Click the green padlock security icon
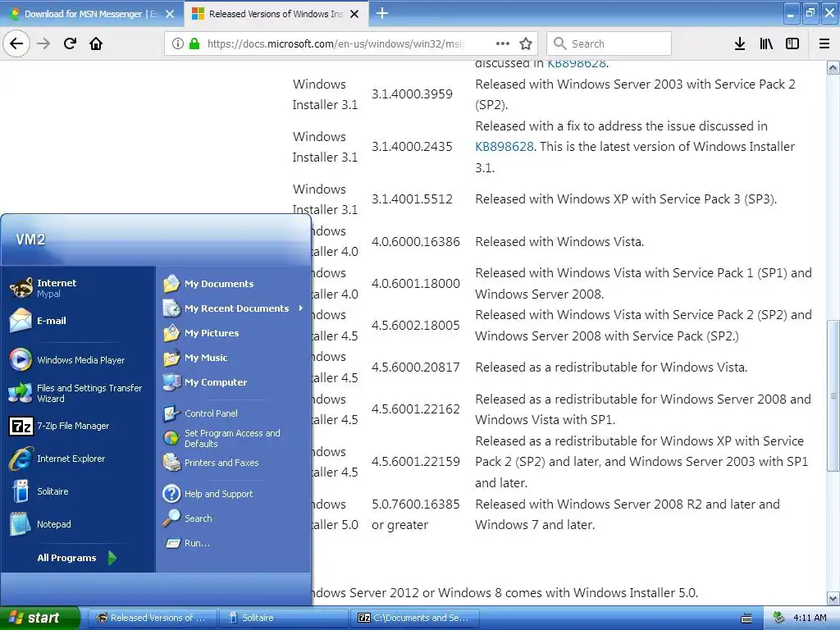 pyautogui.click(x=194, y=43)
